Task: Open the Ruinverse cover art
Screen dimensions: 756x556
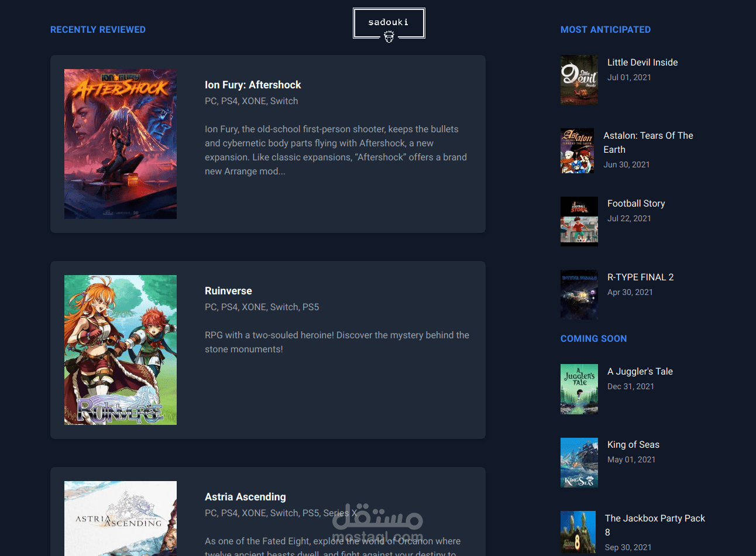Action: click(x=121, y=350)
